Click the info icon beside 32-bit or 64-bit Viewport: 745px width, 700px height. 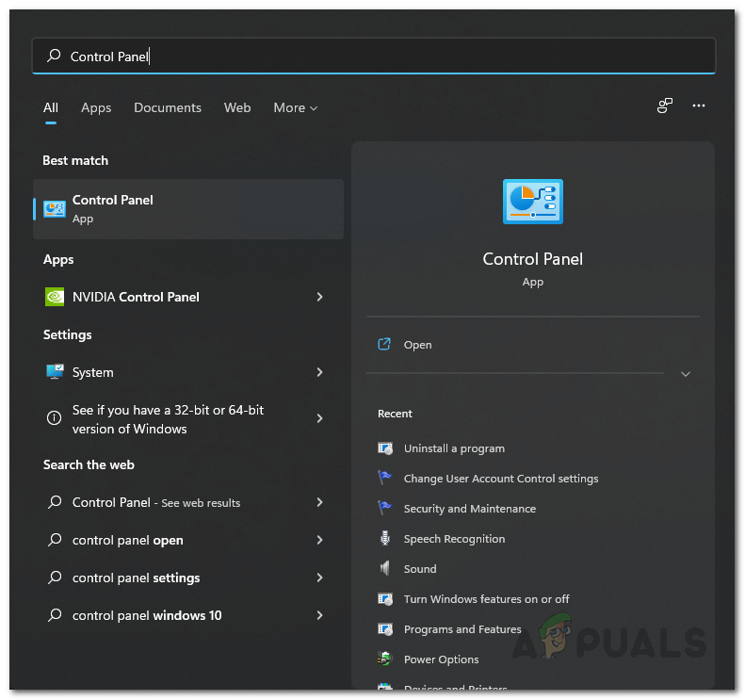point(55,417)
